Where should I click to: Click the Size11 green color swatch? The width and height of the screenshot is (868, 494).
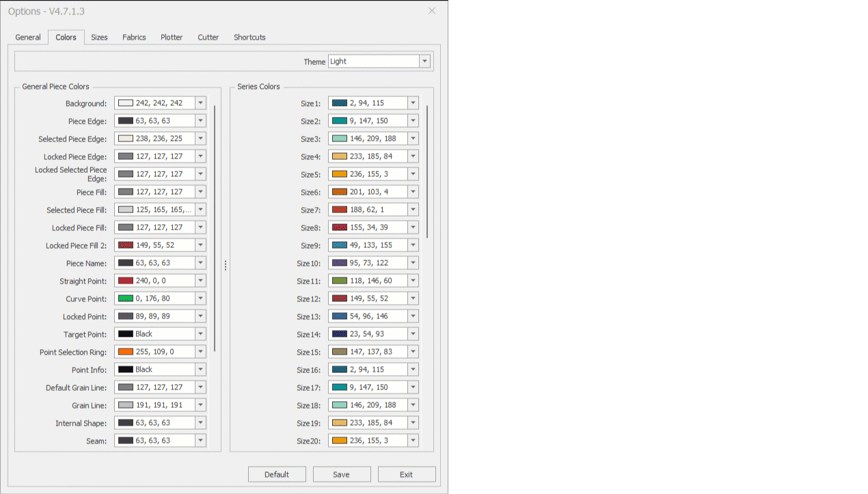tap(339, 281)
